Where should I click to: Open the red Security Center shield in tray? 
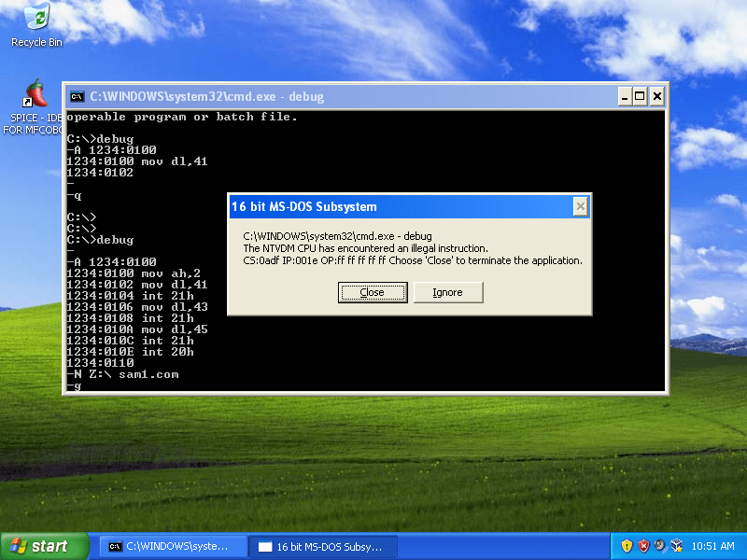[x=642, y=545]
